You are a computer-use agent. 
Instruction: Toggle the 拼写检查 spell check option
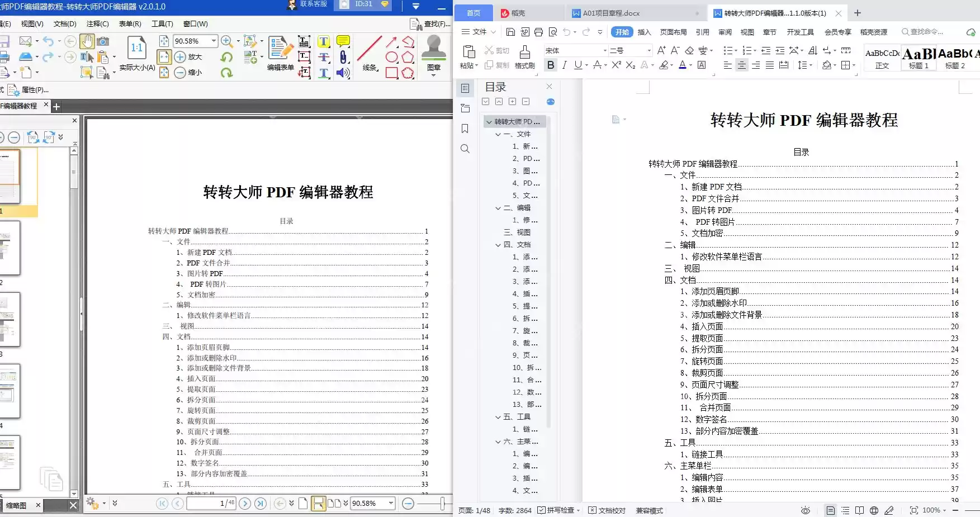point(558,510)
